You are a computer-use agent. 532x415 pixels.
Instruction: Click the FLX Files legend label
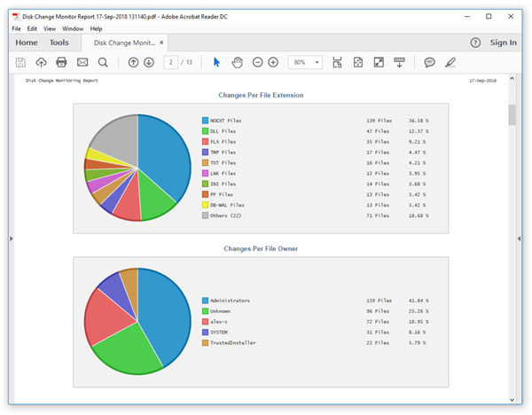point(223,142)
